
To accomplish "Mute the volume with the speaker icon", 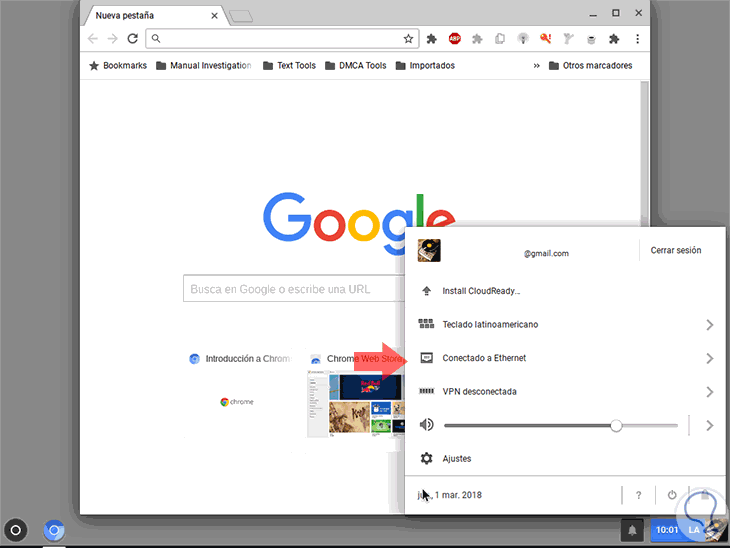I will coord(426,425).
